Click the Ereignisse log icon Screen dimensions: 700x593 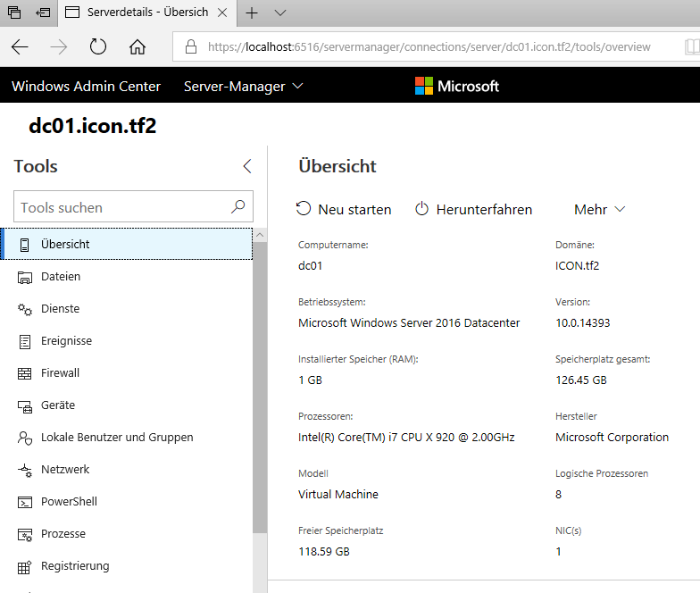(x=25, y=341)
